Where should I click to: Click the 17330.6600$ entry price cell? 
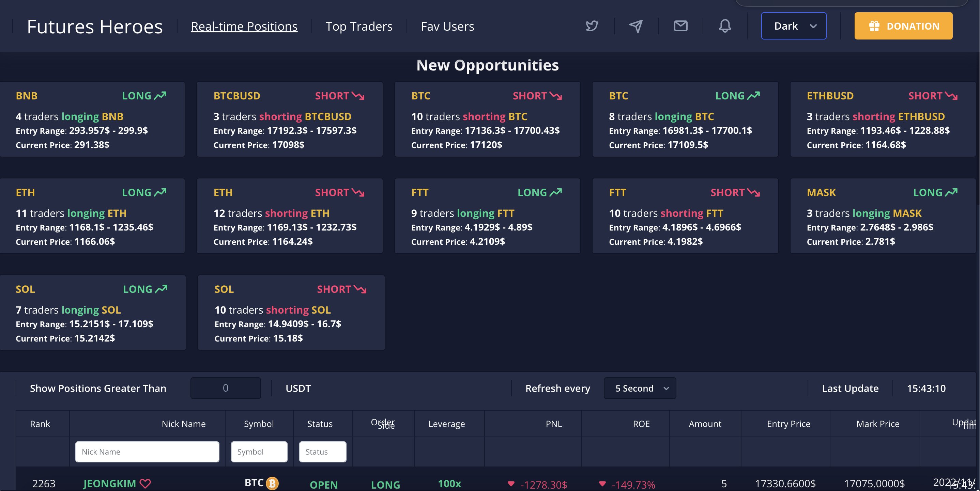[x=785, y=484]
